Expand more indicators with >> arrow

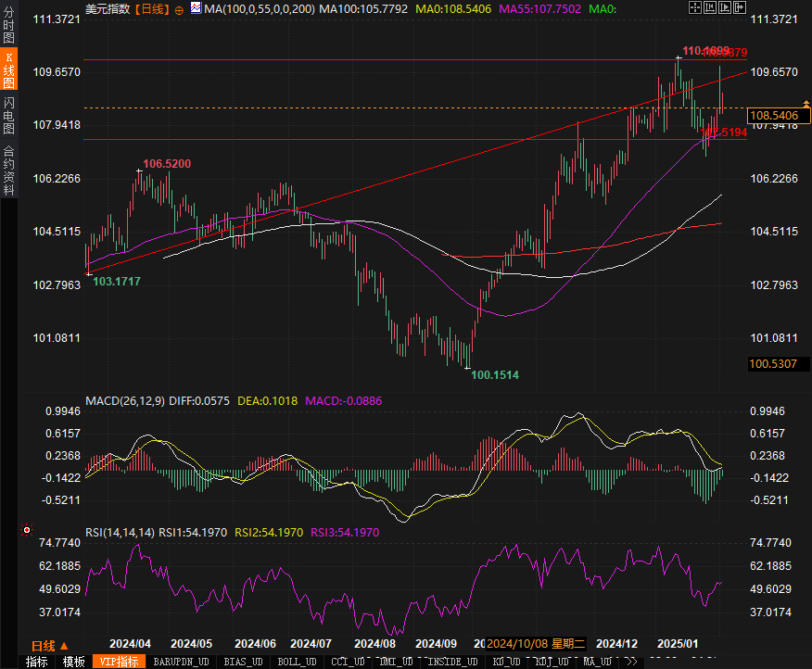tap(631, 662)
